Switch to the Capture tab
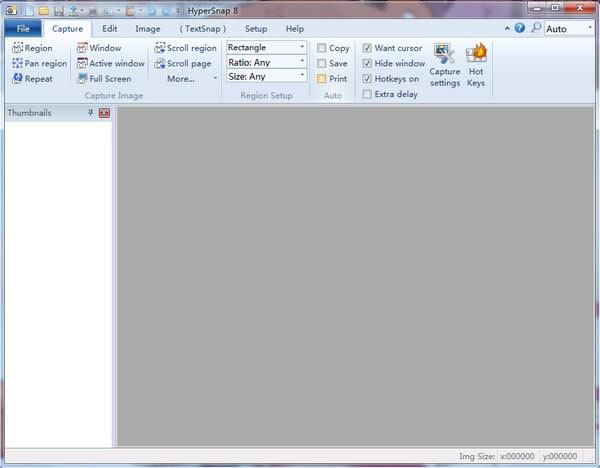Viewport: 600px width, 468px height. (x=67, y=29)
